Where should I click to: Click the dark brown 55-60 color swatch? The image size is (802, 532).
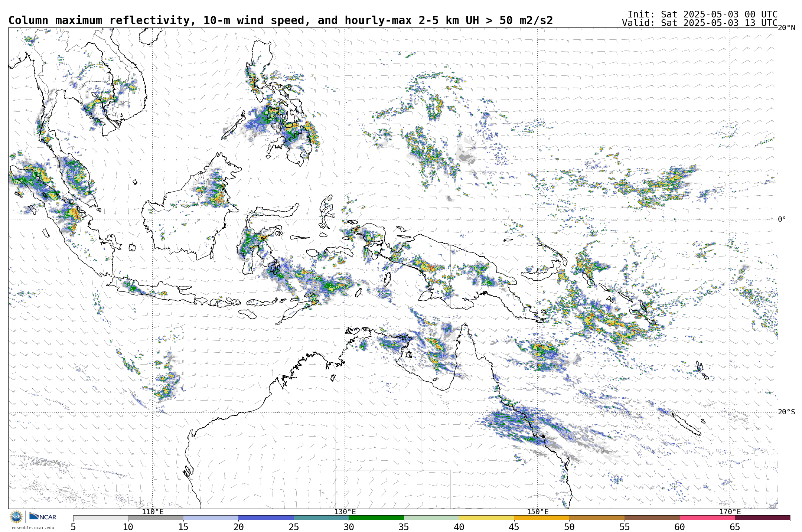tap(652, 518)
